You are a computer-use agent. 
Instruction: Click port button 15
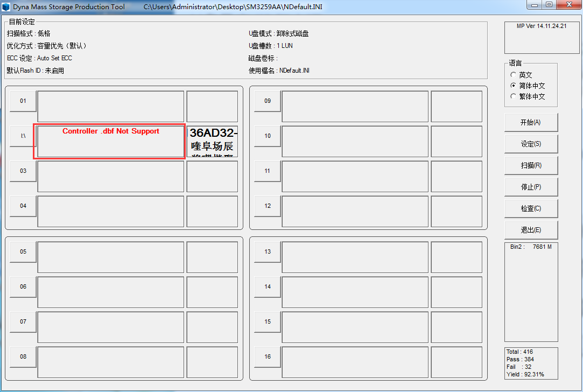tap(268, 321)
